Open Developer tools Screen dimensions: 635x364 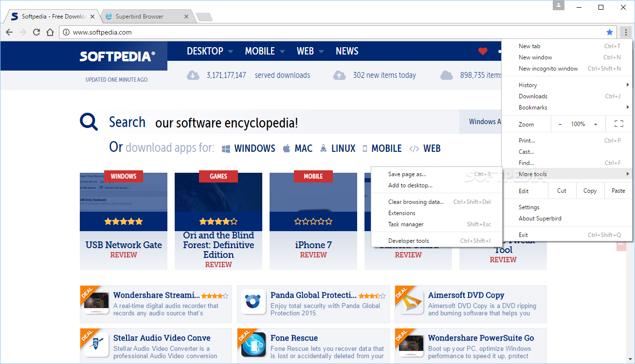[x=436, y=240]
